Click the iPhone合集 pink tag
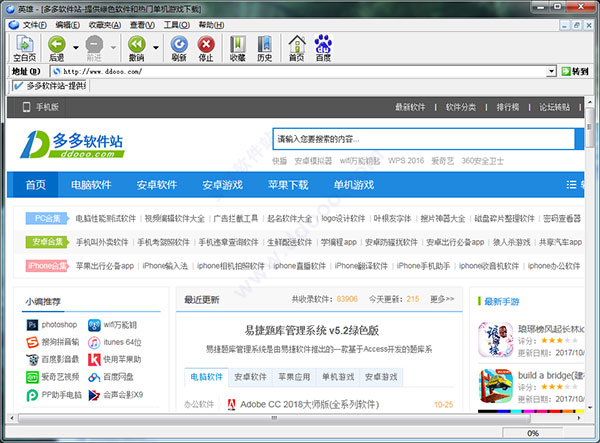 [47, 266]
